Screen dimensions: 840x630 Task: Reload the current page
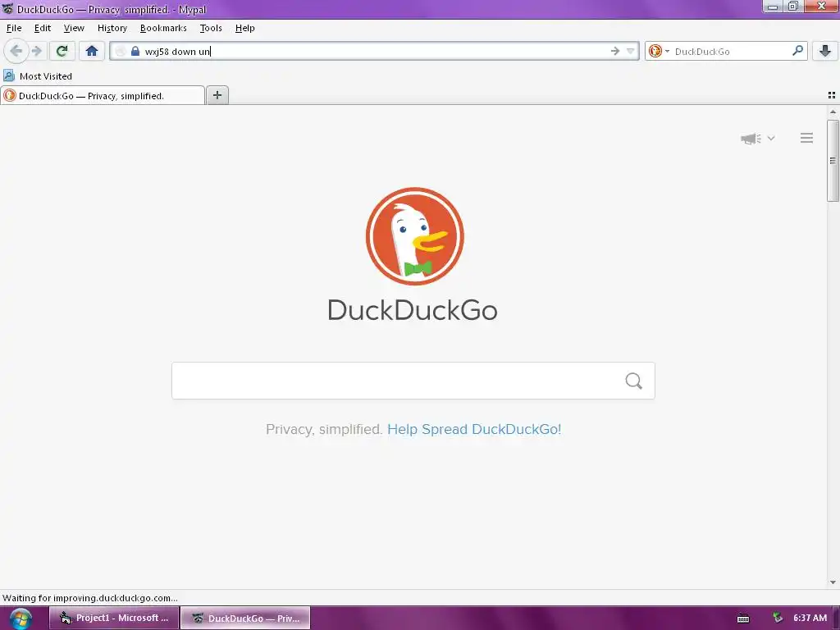[62, 51]
